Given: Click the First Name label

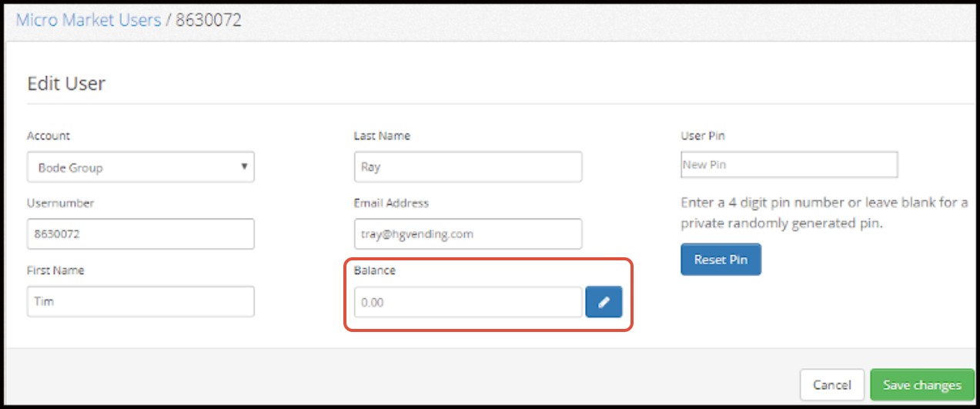Looking at the screenshot, I should [x=55, y=270].
